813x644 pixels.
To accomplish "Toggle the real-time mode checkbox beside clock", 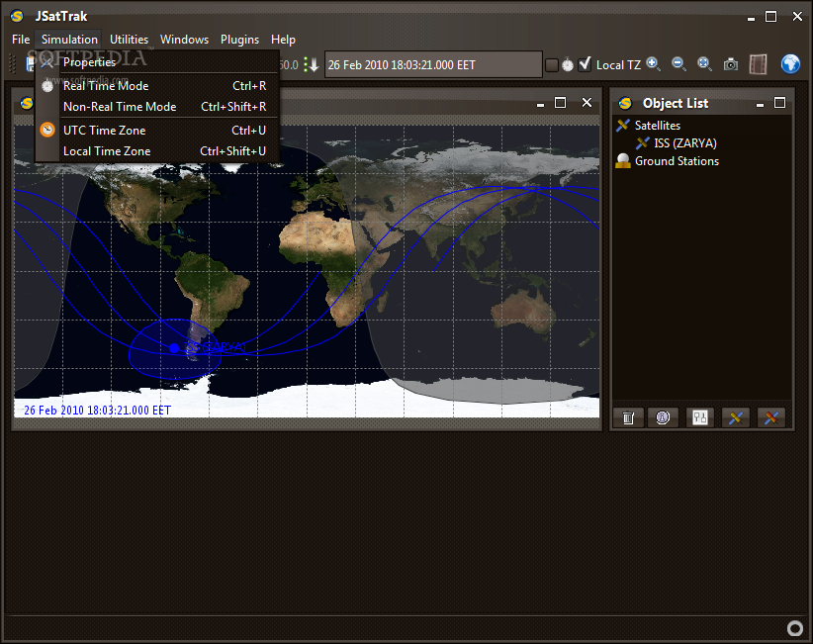I will [x=552, y=65].
